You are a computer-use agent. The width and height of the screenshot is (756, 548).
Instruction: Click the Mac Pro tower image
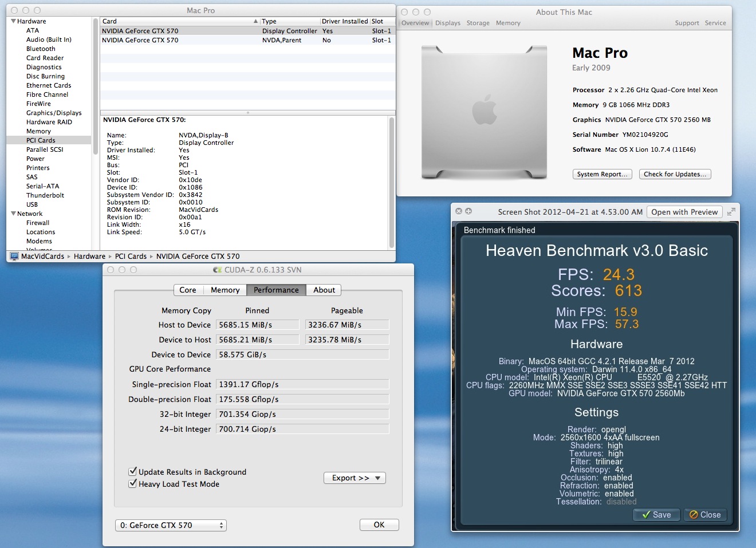[485, 112]
